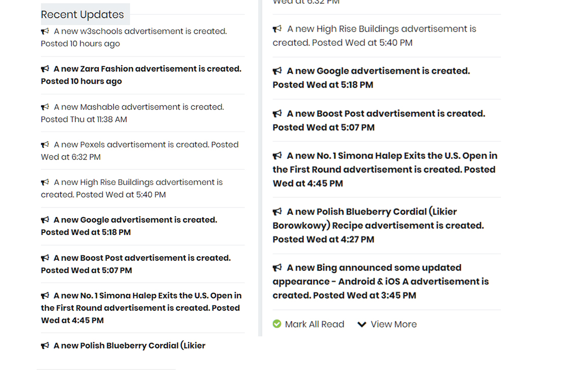Click megaphone icon by right Google advertisement
588x370 pixels.
(x=277, y=71)
